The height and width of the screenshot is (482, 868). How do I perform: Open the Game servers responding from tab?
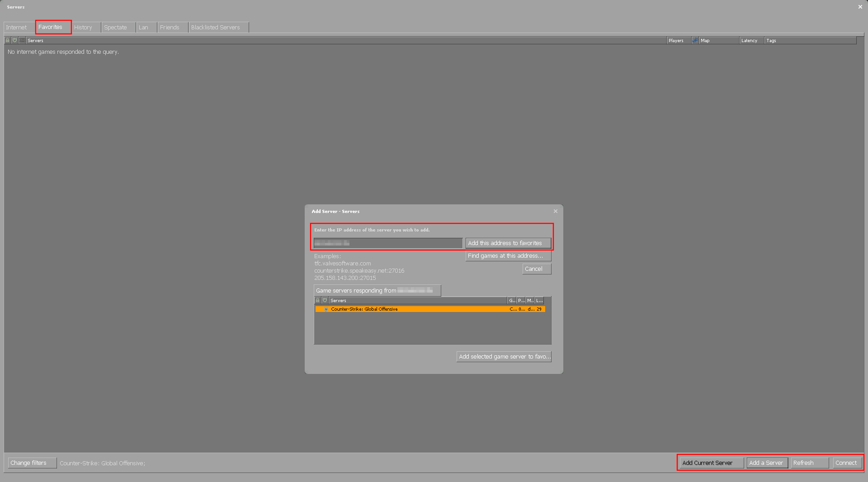[377, 290]
